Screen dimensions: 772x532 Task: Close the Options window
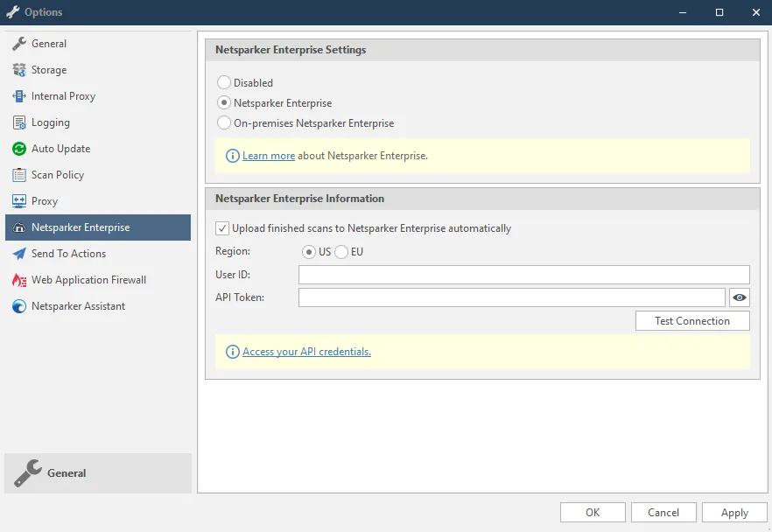pyautogui.click(x=756, y=12)
